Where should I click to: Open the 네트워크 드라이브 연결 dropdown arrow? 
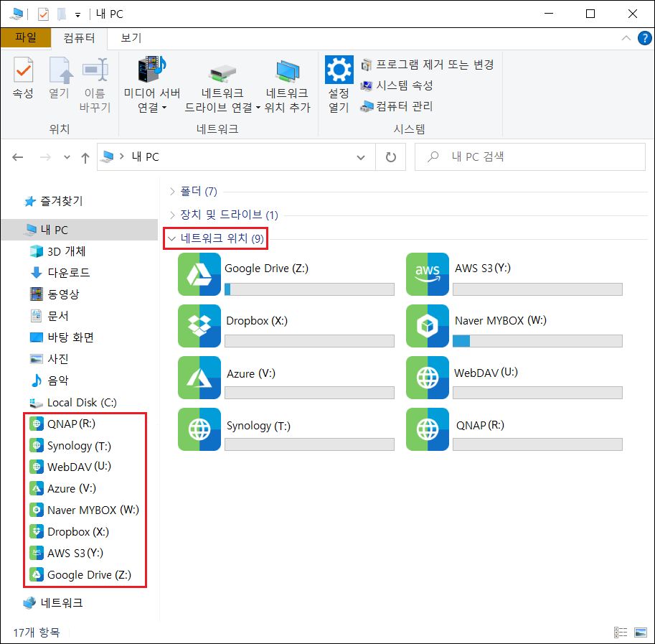258,108
